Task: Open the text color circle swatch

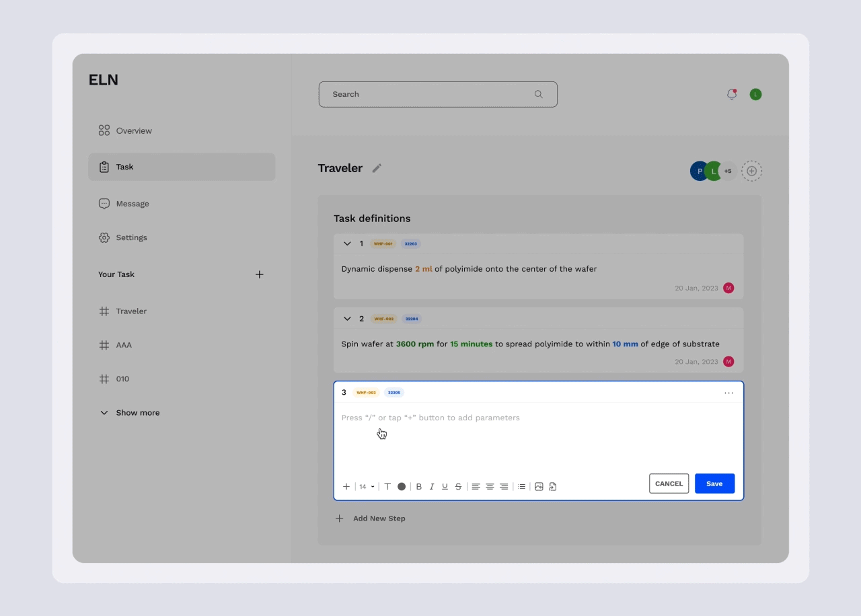Action: pos(402,486)
